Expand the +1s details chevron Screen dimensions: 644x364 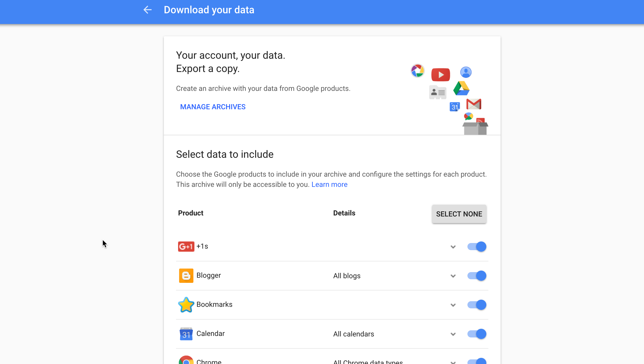click(x=453, y=247)
